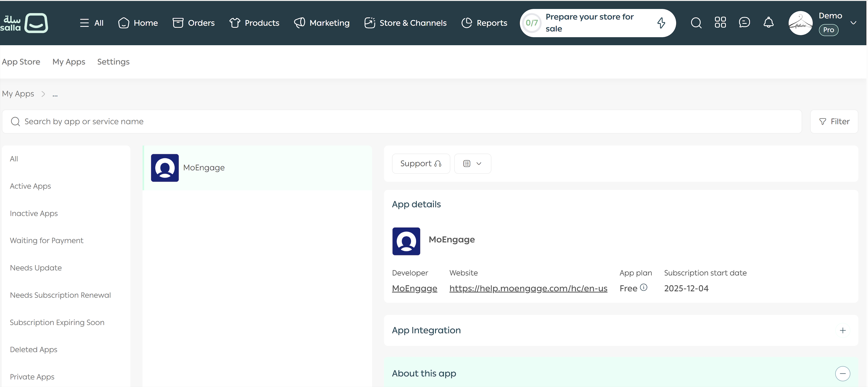Click the lightning bolt icon
This screenshot has width=868, height=387.
[x=661, y=23]
